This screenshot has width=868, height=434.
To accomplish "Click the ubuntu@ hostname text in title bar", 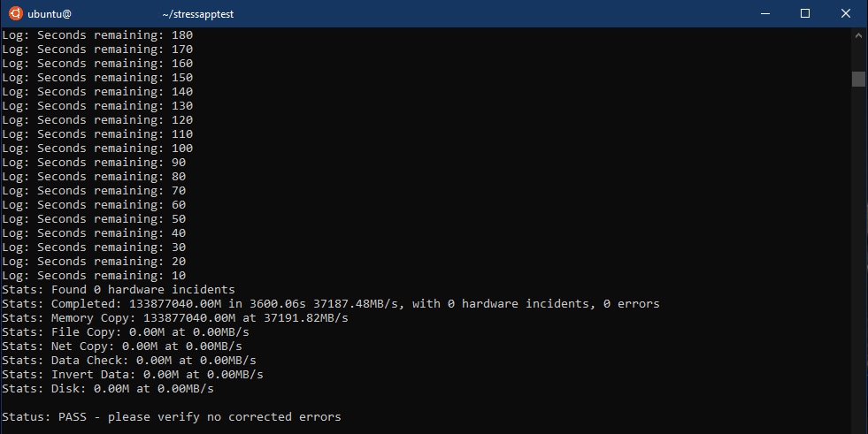I will pyautogui.click(x=50, y=14).
